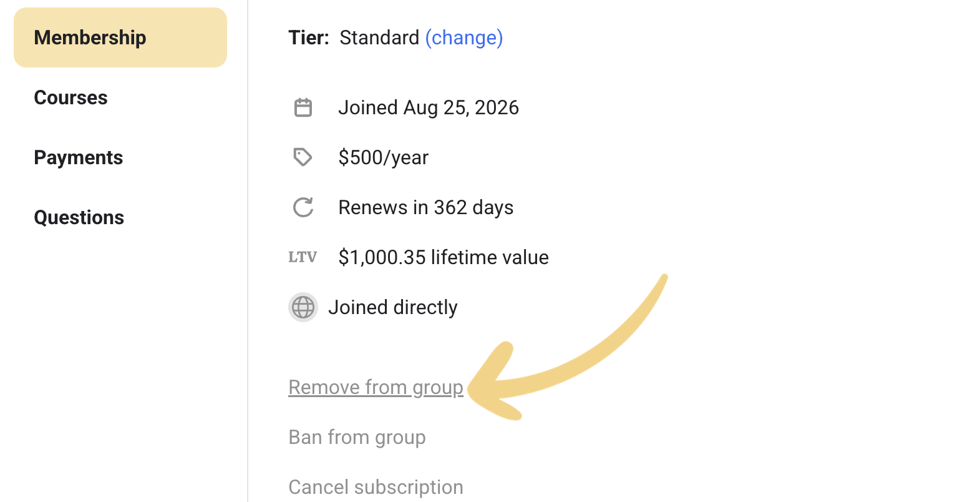
Task: Click the LTV label icon
Action: (x=303, y=257)
